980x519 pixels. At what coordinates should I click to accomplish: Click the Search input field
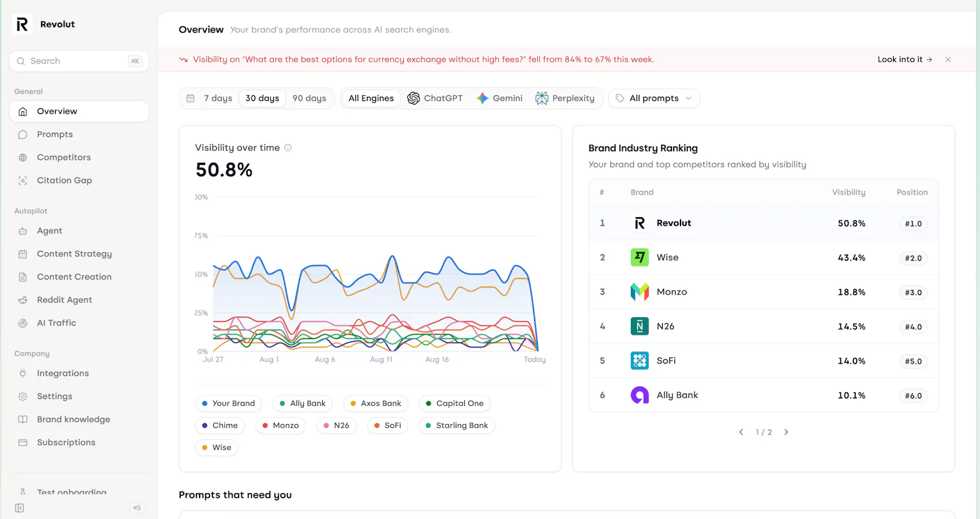79,61
